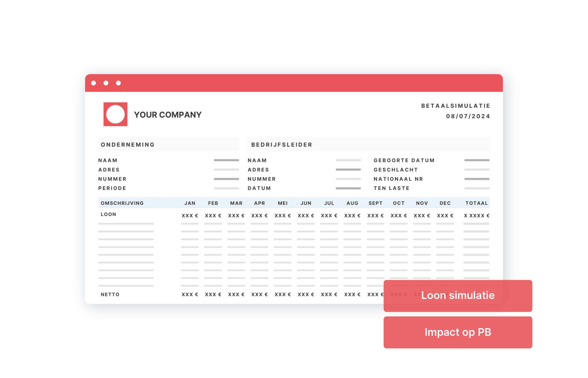Image resolution: width=588 pixels, height=378 pixels.
Task: Click the JAN month column header
Action: (190, 203)
